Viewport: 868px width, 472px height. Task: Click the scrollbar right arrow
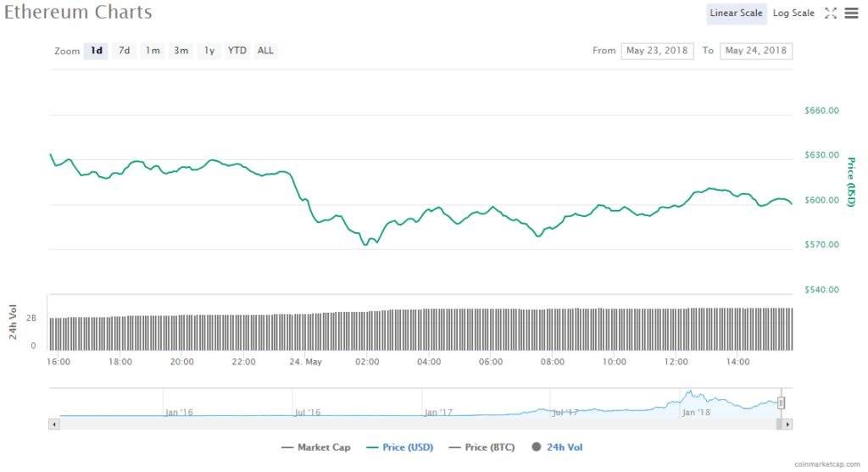tap(787, 423)
